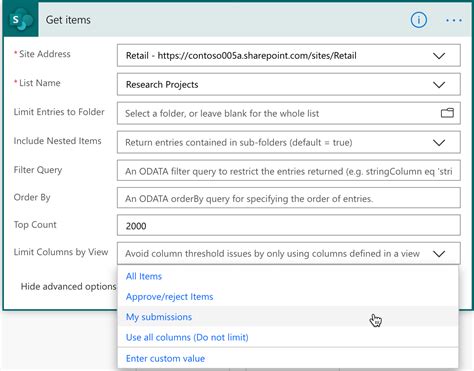Click the Top Count label
The image size is (474, 371).
click(35, 225)
